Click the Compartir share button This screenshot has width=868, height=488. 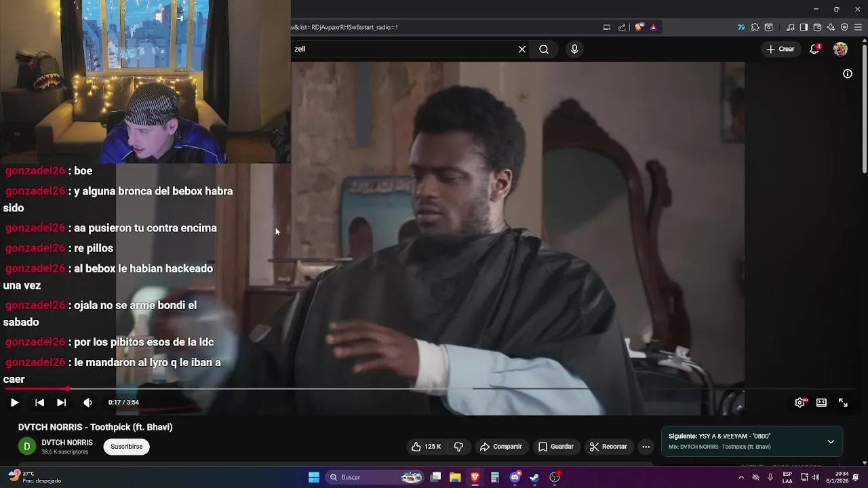click(500, 447)
